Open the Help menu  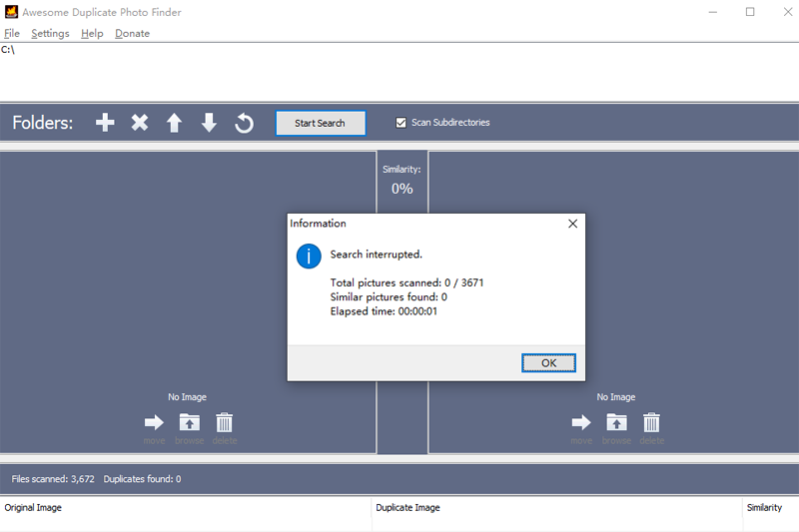tap(92, 33)
